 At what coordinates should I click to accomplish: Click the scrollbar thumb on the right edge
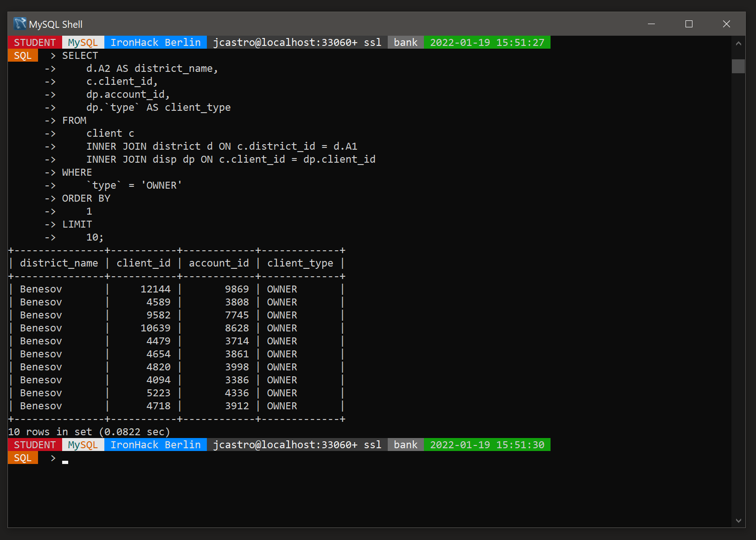(738, 66)
